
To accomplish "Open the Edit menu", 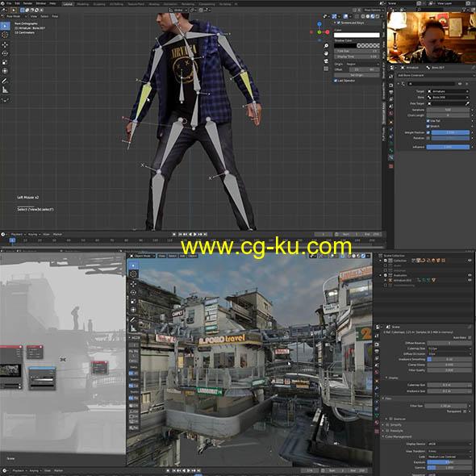I will click(x=18, y=4).
